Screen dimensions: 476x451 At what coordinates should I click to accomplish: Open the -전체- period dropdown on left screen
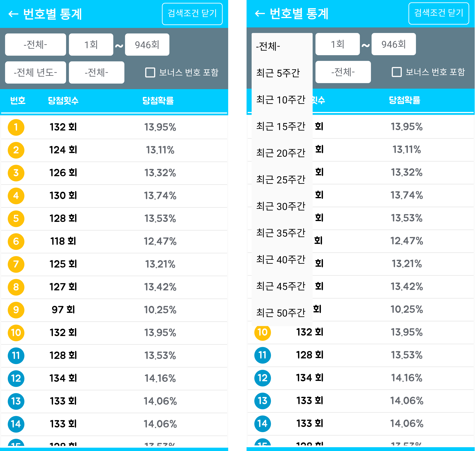35,45
